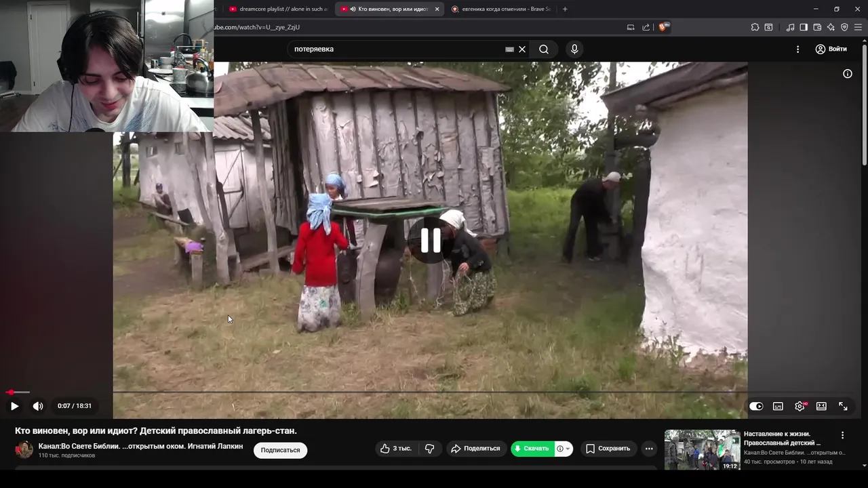Open the Leo AI sparkle icon
Image resolution: width=868 pixels, height=488 pixels.
coord(831,27)
